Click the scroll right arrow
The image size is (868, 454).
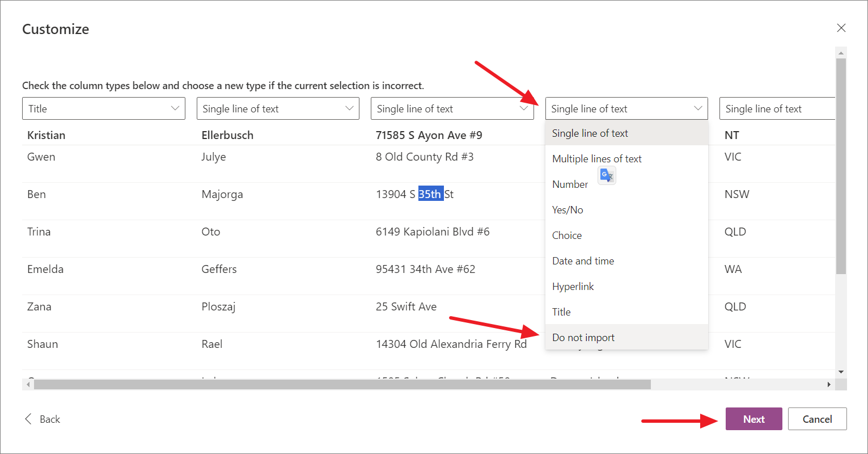click(829, 385)
